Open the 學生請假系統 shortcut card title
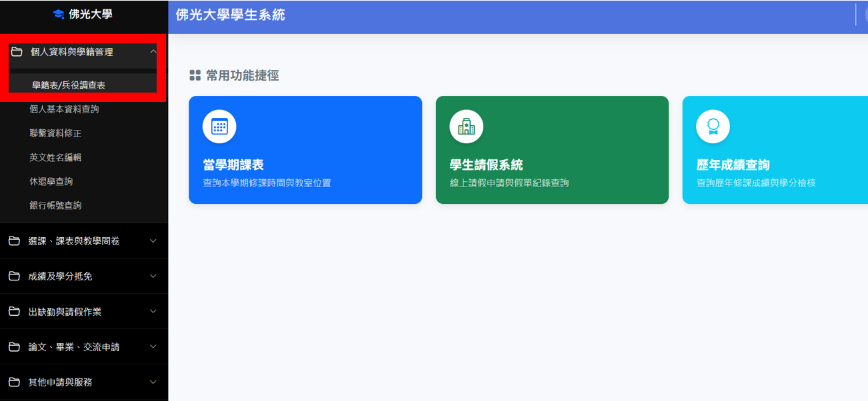Screen dimensions: 868x401 (486, 165)
